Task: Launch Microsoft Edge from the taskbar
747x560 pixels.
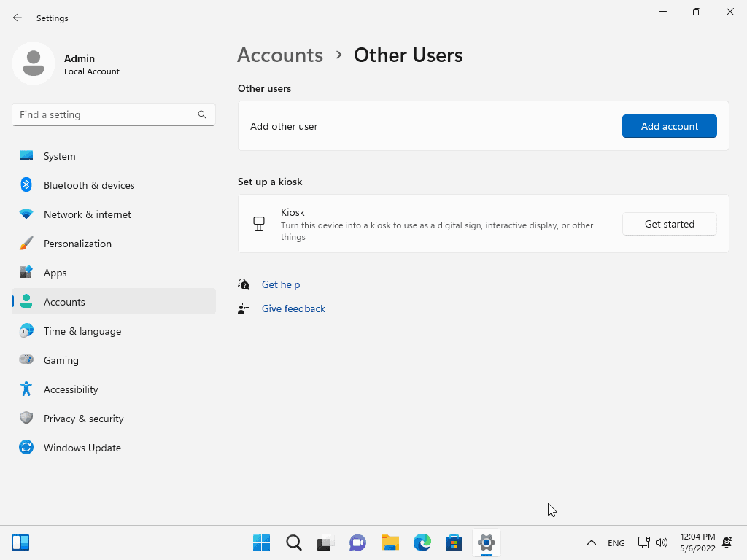Action: pos(422,542)
